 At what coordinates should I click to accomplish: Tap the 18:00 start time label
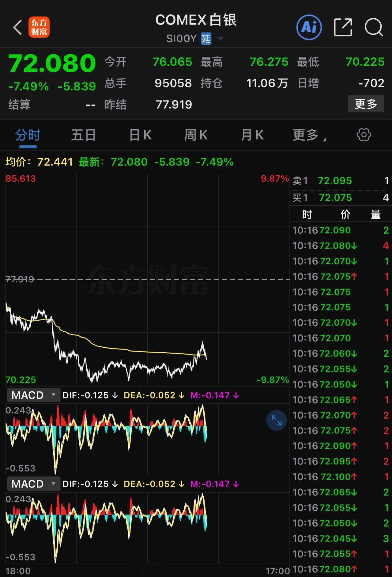[x=18, y=571]
